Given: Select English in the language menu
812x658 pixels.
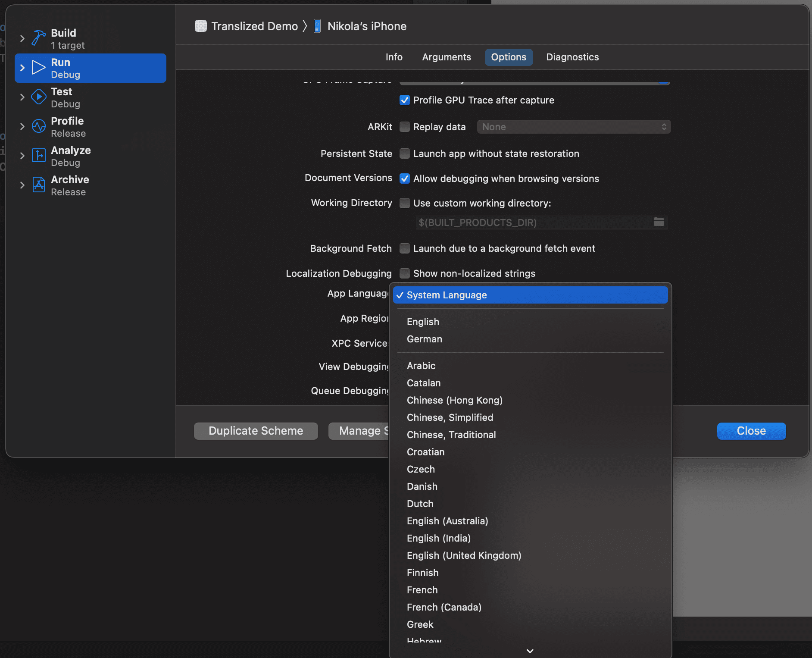Looking at the screenshot, I should (x=530, y=322).
